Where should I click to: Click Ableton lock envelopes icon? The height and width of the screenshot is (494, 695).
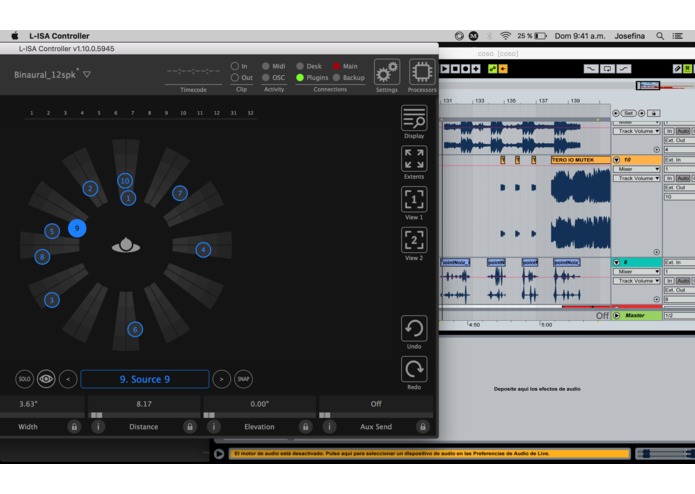point(656,113)
